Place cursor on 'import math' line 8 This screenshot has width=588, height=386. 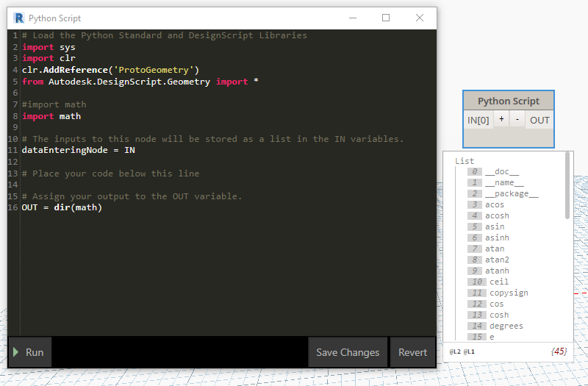(x=51, y=116)
